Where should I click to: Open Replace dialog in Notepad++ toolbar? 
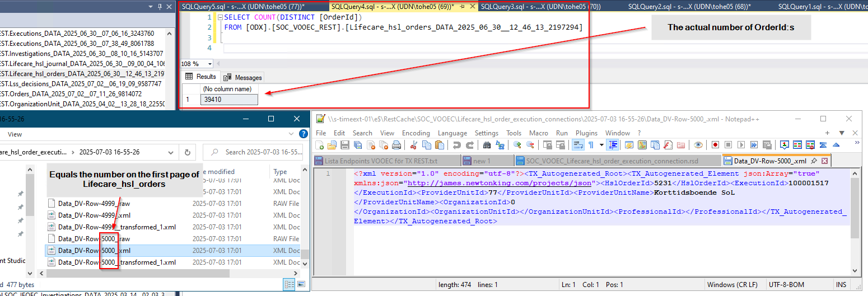click(x=500, y=145)
